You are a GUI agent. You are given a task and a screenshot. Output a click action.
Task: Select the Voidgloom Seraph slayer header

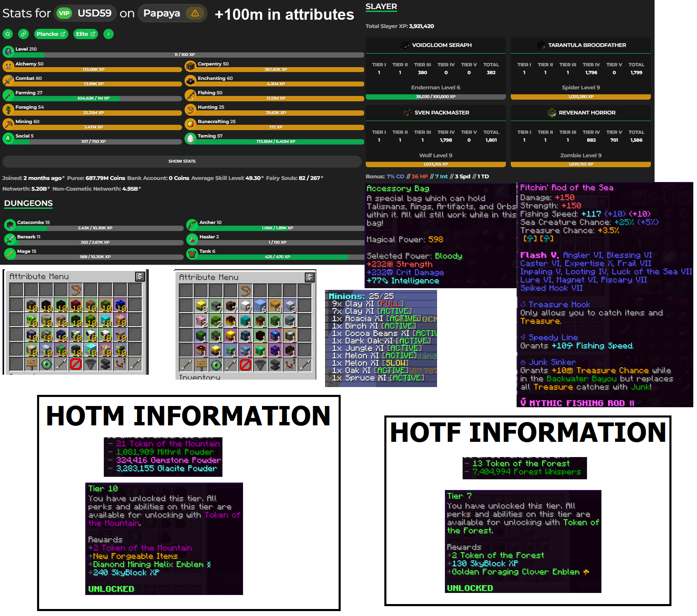(x=436, y=45)
